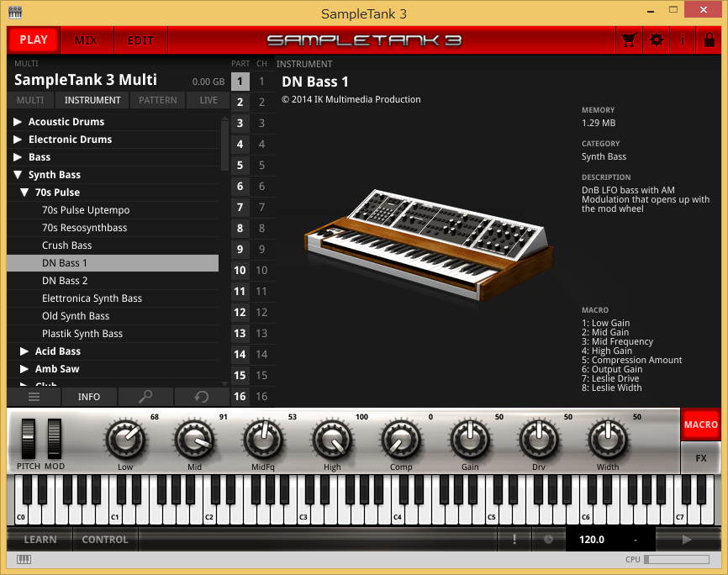Load the 70s Resosynthbass instrument
728x575 pixels.
[113, 228]
